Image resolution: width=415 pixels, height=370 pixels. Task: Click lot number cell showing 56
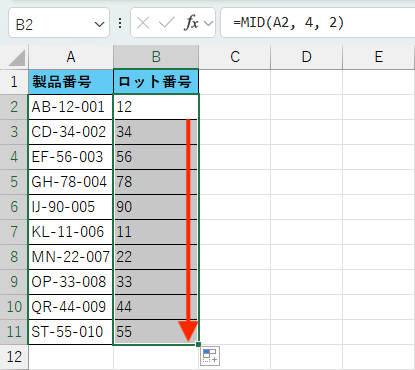pos(156,157)
